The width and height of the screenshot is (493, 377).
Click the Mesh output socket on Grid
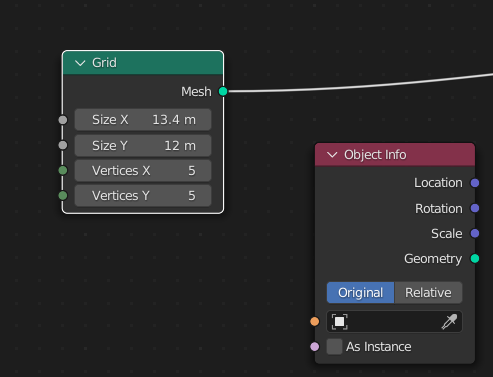click(223, 91)
